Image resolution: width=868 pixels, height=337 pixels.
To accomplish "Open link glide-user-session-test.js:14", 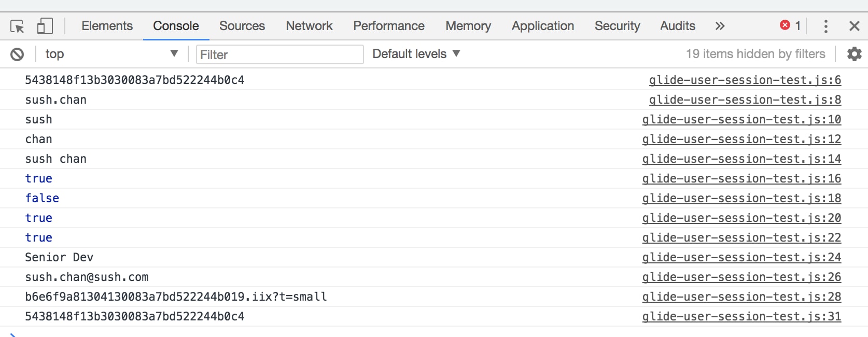I will [x=741, y=159].
